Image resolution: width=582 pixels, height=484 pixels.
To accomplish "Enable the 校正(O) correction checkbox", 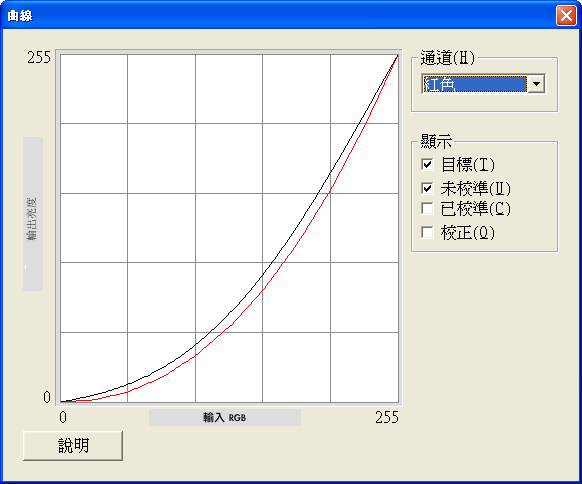I will 427,233.
